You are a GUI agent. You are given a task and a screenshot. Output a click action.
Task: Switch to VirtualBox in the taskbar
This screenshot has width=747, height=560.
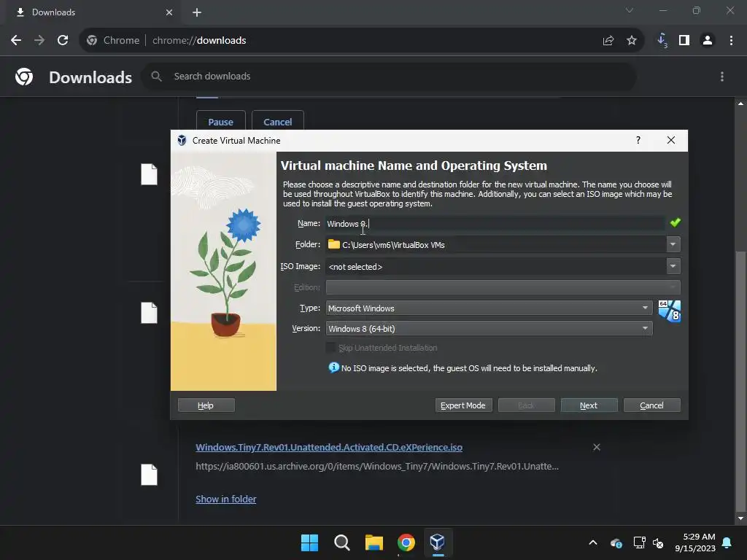(x=438, y=542)
